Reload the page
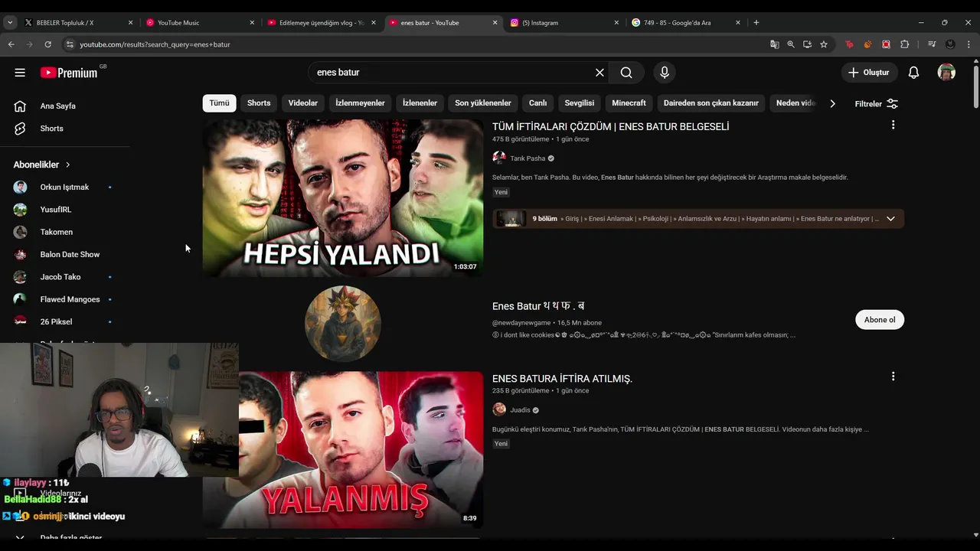 (47, 44)
